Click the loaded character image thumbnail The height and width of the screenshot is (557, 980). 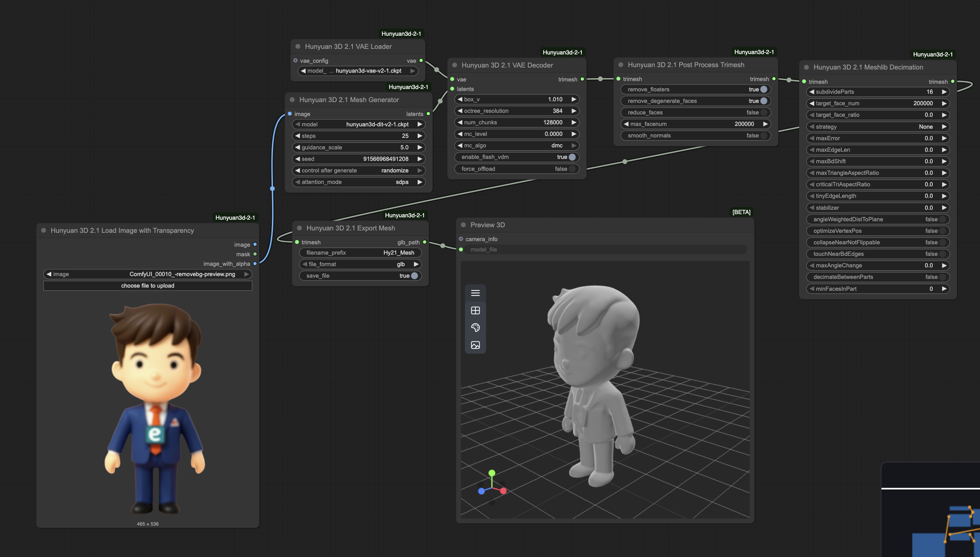click(155, 409)
